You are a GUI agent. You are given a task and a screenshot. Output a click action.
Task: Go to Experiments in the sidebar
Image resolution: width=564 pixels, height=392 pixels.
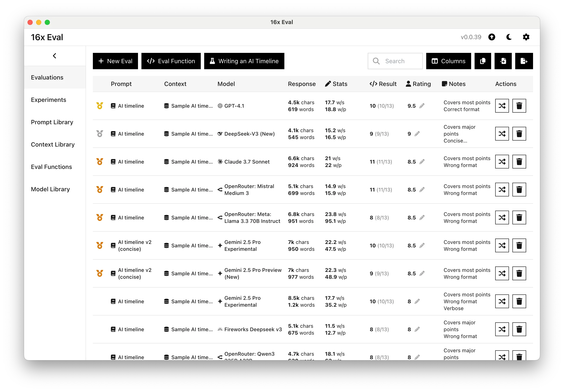(x=55, y=100)
